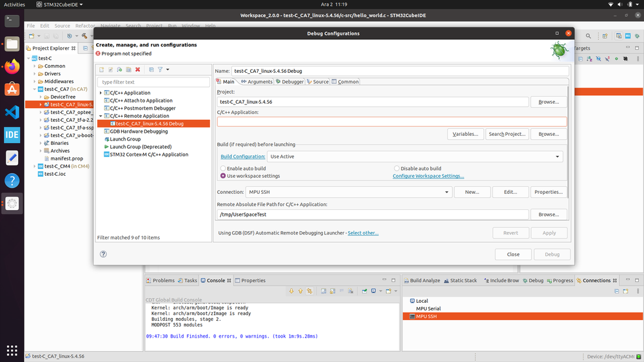
Task: Expand the Drivers folder in Project Explorer
Action: click(35, 74)
